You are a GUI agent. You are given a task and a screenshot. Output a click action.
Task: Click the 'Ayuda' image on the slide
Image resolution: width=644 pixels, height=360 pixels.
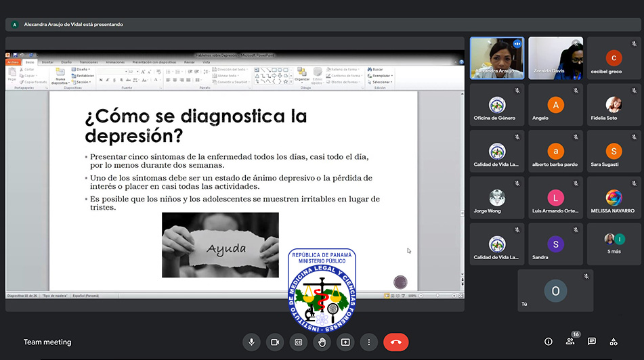[x=220, y=245]
